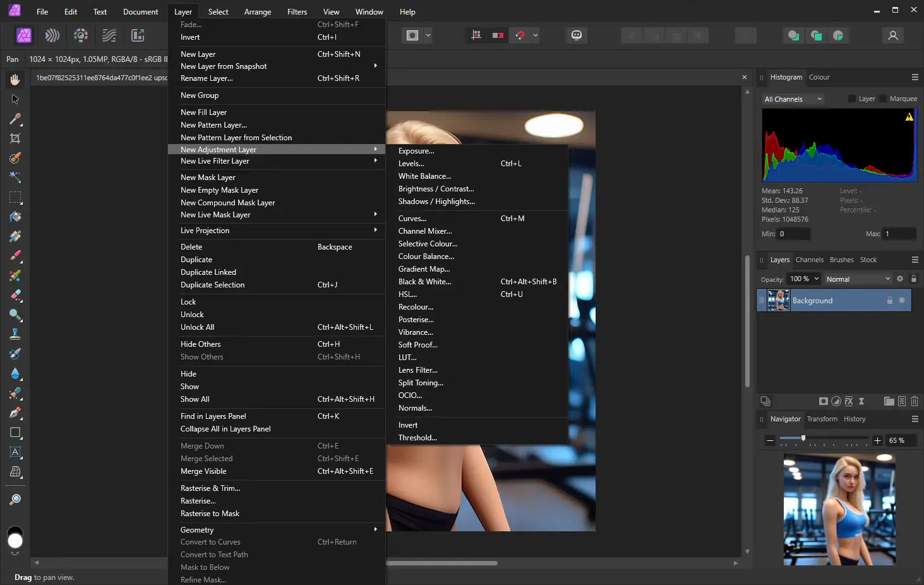Open Layer Effects with the fx icon

849,401
